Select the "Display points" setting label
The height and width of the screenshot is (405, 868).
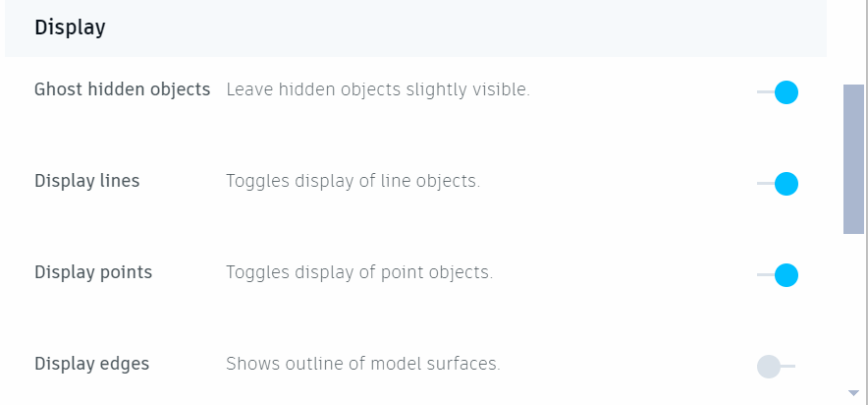(x=93, y=272)
